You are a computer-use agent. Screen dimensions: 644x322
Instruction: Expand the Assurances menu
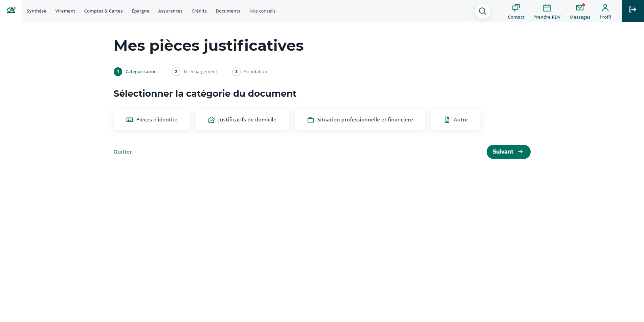tap(170, 11)
